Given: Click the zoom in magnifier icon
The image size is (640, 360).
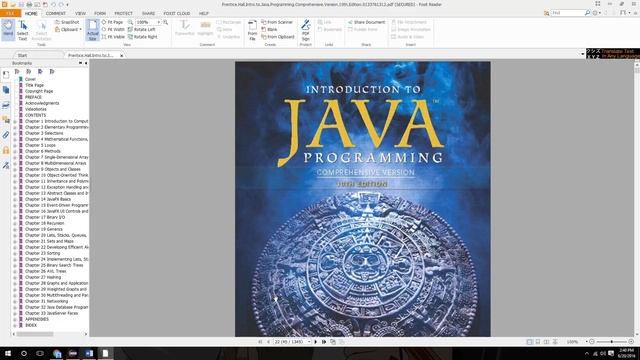Looking at the screenshot, I should (x=165, y=22).
